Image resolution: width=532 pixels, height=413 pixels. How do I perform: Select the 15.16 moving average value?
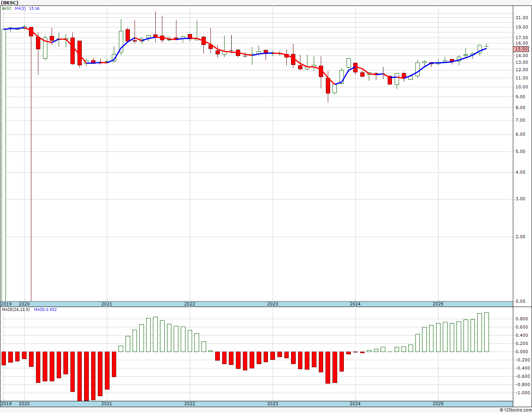[34, 8]
